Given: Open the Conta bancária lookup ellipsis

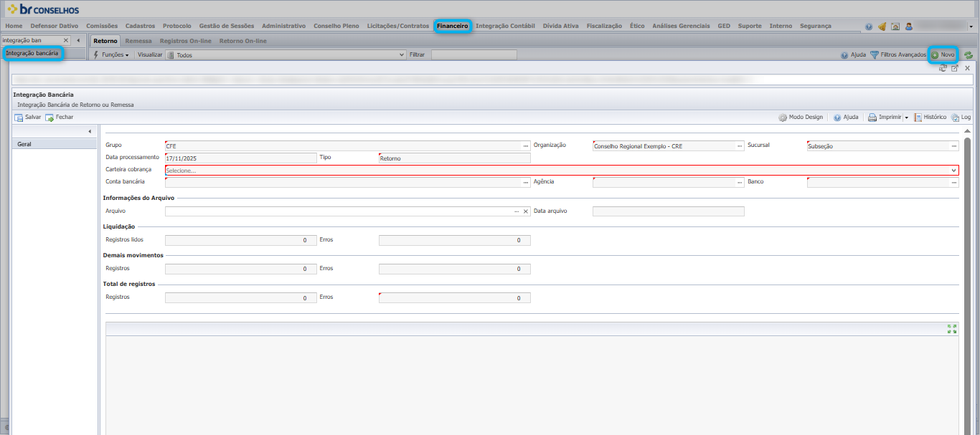Looking at the screenshot, I should 526,183.
